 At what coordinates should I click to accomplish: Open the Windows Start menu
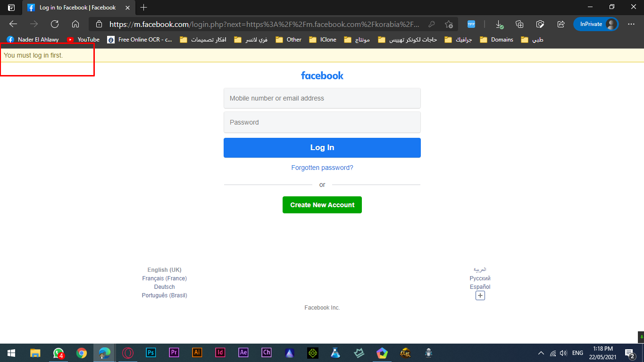11,353
